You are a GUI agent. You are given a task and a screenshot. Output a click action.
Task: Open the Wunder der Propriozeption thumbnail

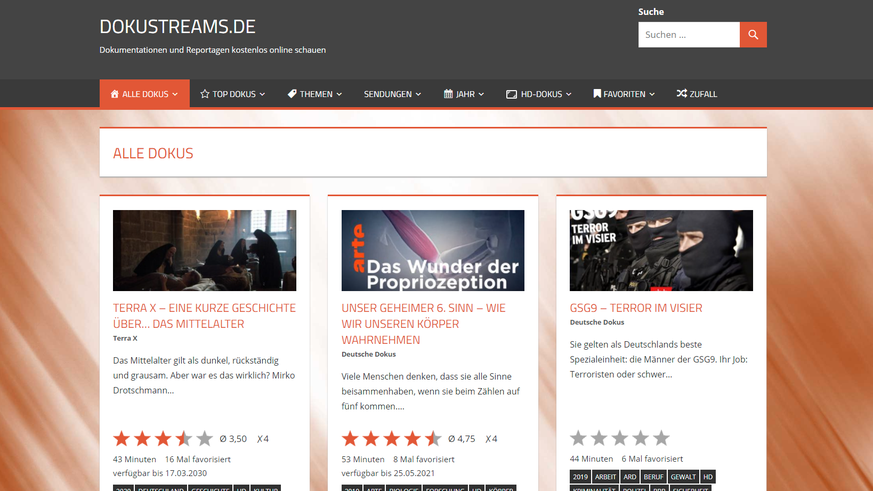[433, 251]
